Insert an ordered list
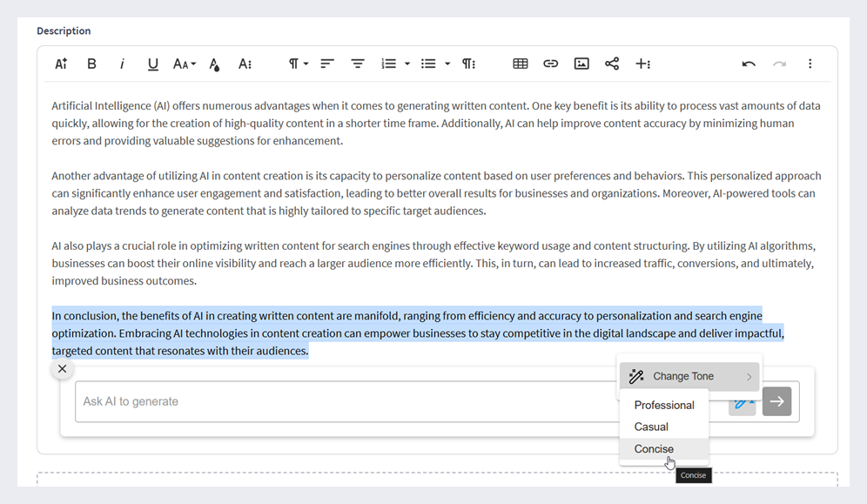 tap(389, 64)
